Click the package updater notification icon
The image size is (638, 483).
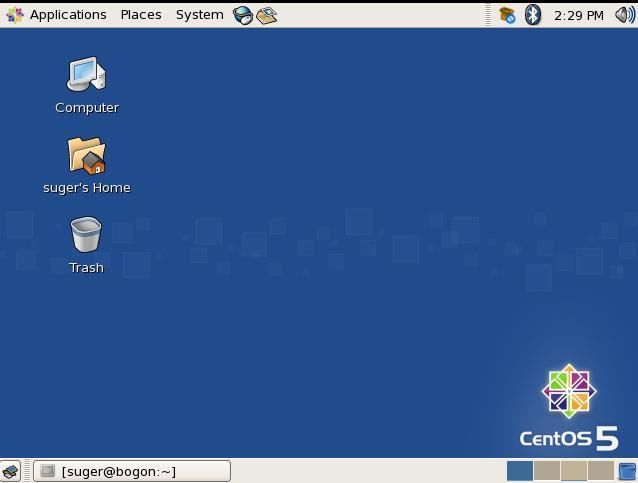[x=507, y=15]
